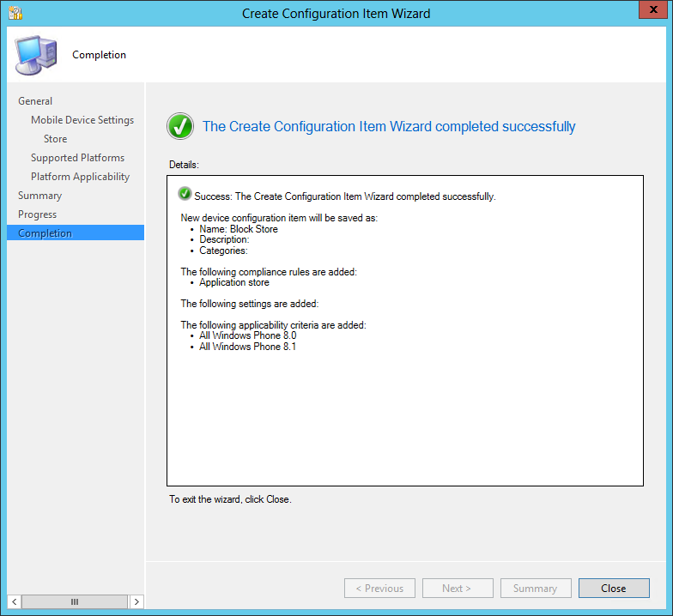Image resolution: width=673 pixels, height=616 pixels.
Task: Click the sidebar horizontal scrollbar thumb
Action: tap(75, 601)
